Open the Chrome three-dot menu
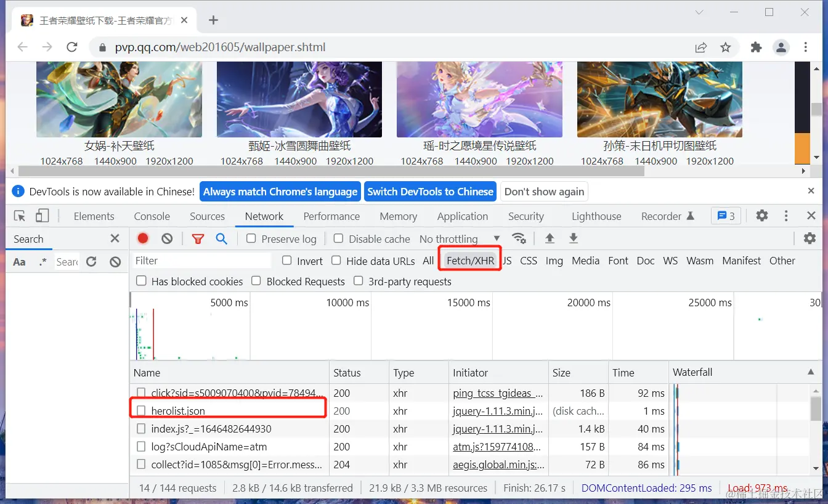This screenshot has height=504, width=828. coord(806,47)
